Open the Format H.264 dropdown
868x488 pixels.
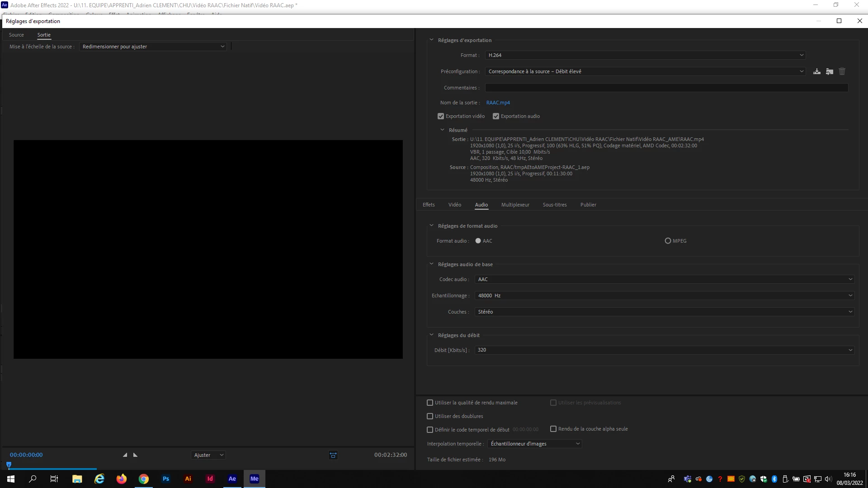645,55
